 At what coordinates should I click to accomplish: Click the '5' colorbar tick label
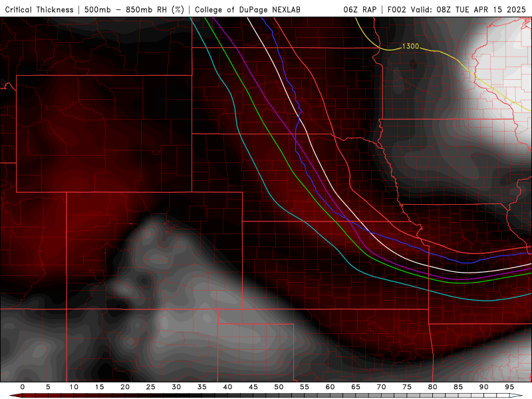click(x=48, y=387)
